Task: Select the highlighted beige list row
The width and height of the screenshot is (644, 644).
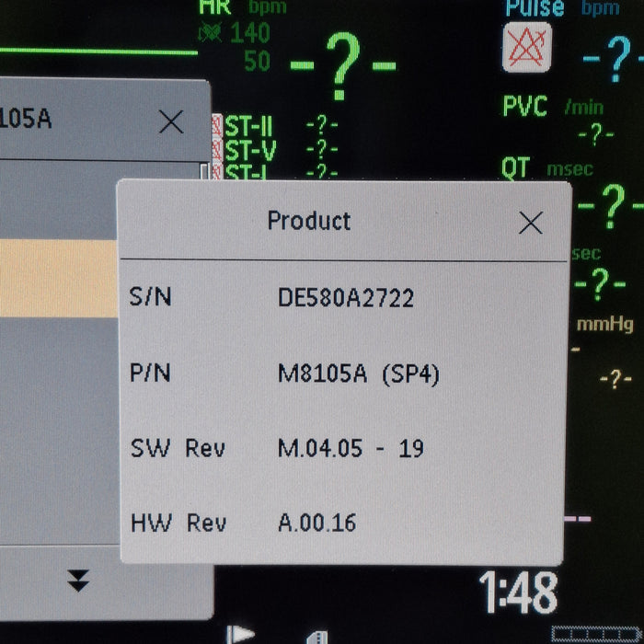Action: coord(59,278)
